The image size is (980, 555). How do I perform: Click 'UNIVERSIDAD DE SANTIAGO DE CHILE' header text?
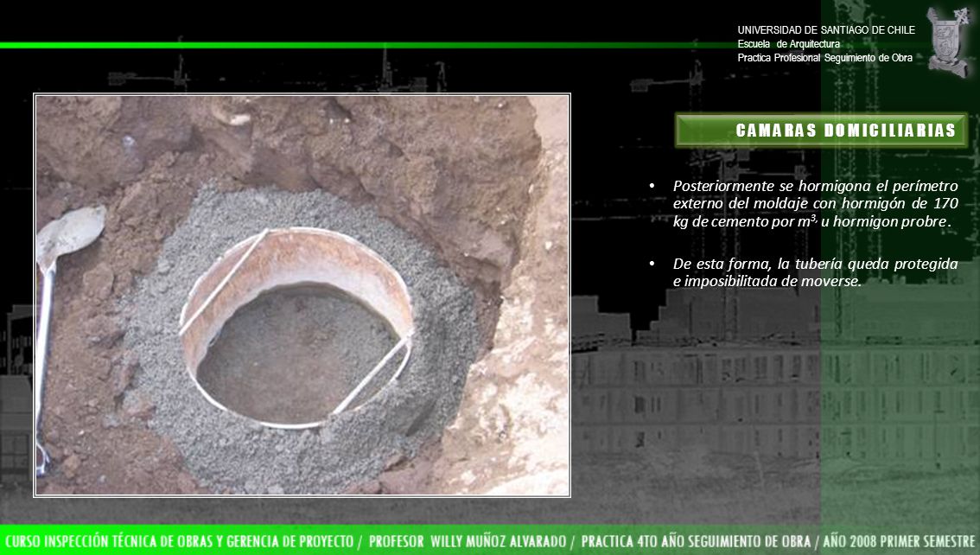point(825,30)
